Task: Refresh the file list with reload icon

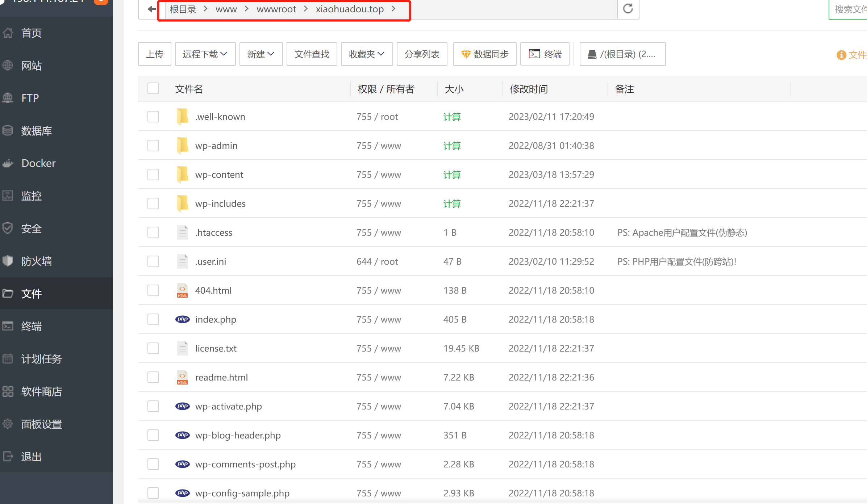Action: pyautogui.click(x=628, y=9)
